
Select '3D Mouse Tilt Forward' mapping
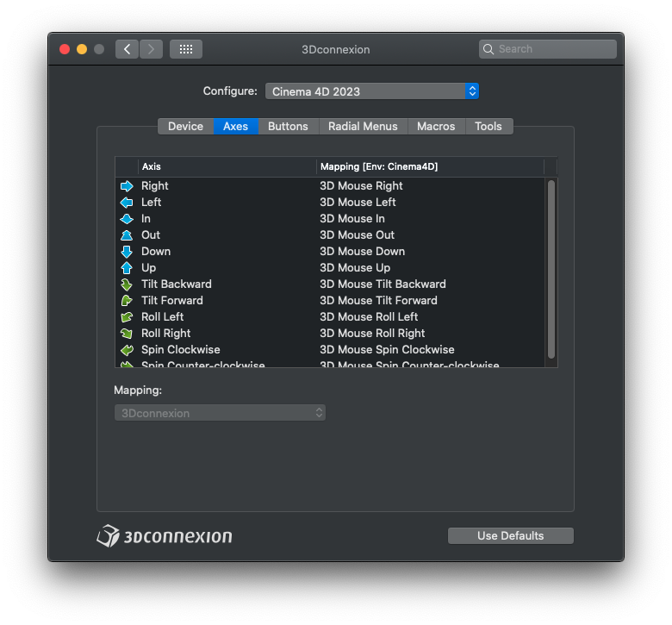point(378,301)
